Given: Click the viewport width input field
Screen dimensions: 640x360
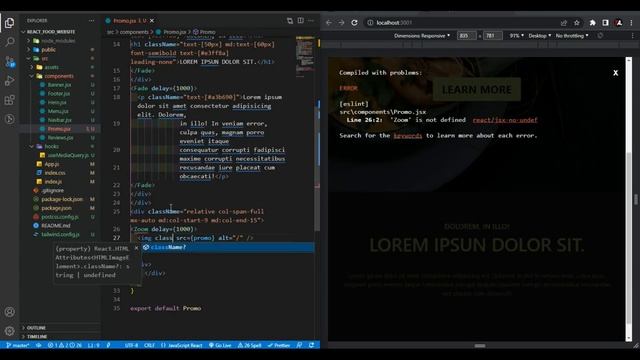Looking at the screenshot, I should tap(467, 36).
